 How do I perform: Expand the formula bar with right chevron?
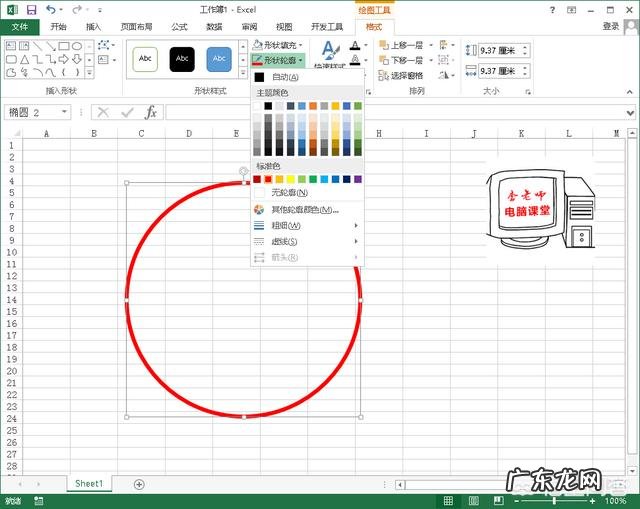click(x=631, y=112)
